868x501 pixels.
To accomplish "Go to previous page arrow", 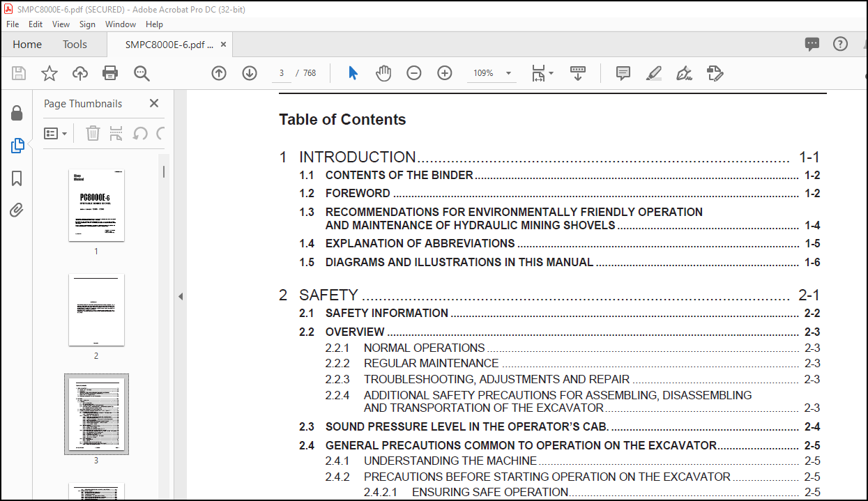I will pos(219,73).
